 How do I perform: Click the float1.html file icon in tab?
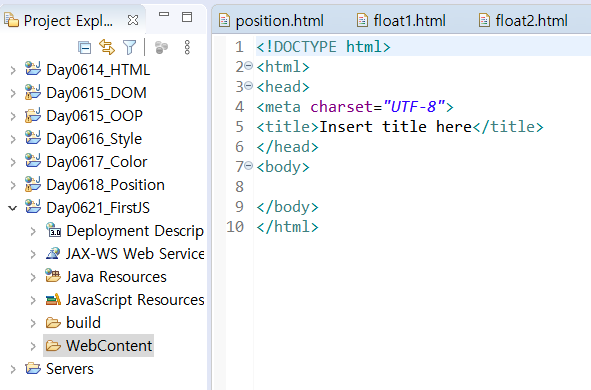click(362, 20)
